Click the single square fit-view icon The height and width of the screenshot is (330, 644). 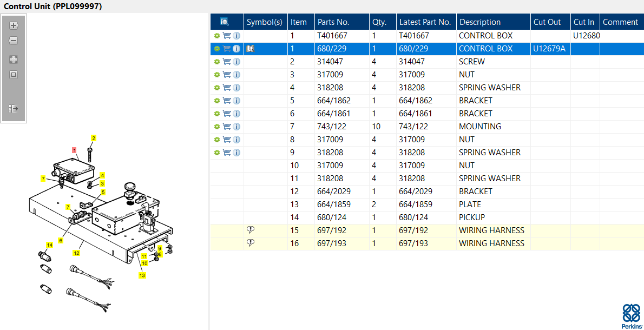pos(14,75)
